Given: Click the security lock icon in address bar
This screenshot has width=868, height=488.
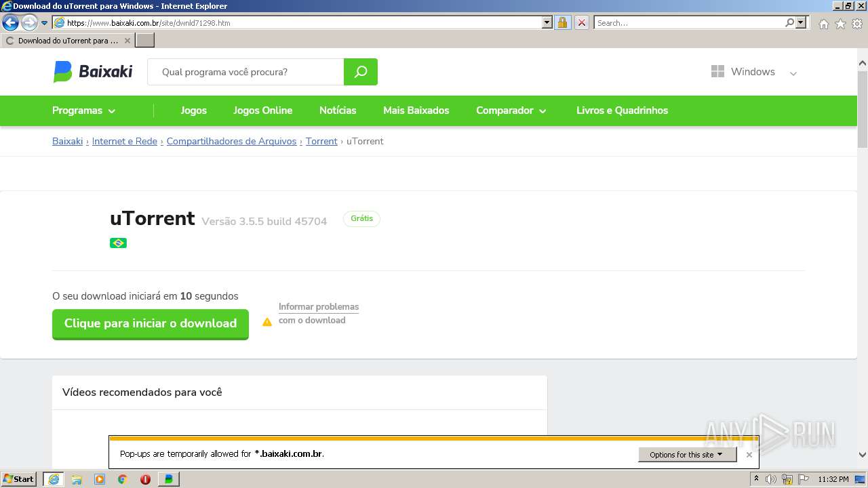Looking at the screenshot, I should pyautogui.click(x=562, y=22).
